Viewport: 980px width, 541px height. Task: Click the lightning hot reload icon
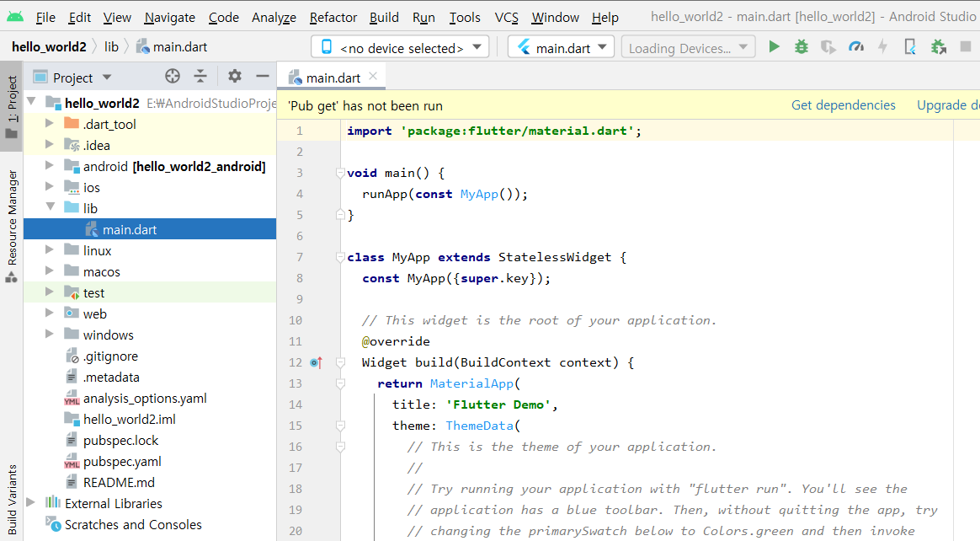coord(882,47)
